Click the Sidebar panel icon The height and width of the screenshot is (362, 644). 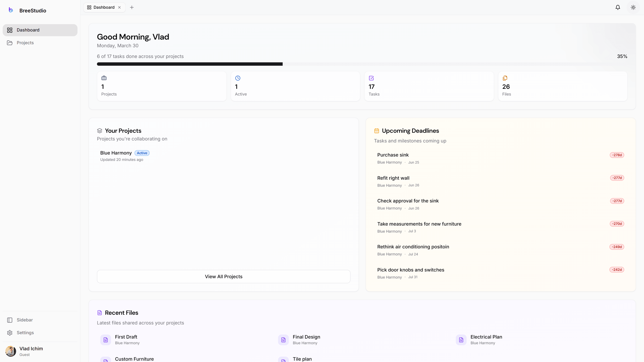click(10, 320)
